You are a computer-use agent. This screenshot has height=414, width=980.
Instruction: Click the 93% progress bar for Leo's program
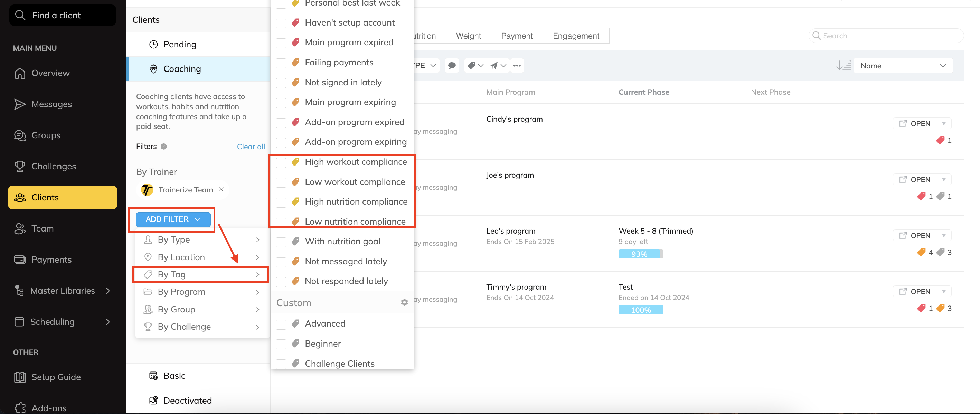coord(641,254)
